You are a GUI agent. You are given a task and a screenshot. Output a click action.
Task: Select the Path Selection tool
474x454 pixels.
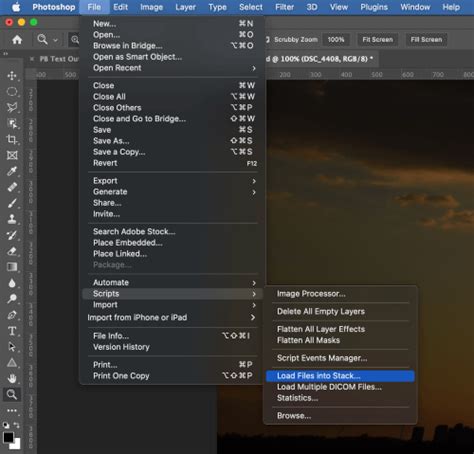[12, 347]
